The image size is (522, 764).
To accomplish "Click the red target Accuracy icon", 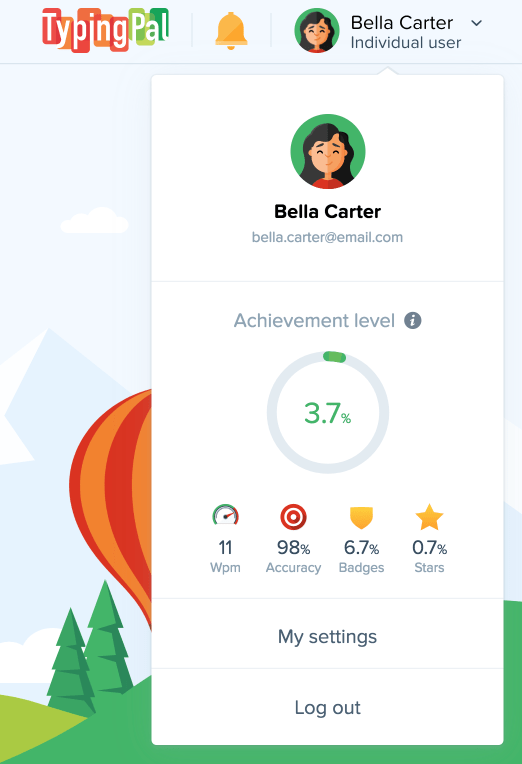I will tap(293, 516).
